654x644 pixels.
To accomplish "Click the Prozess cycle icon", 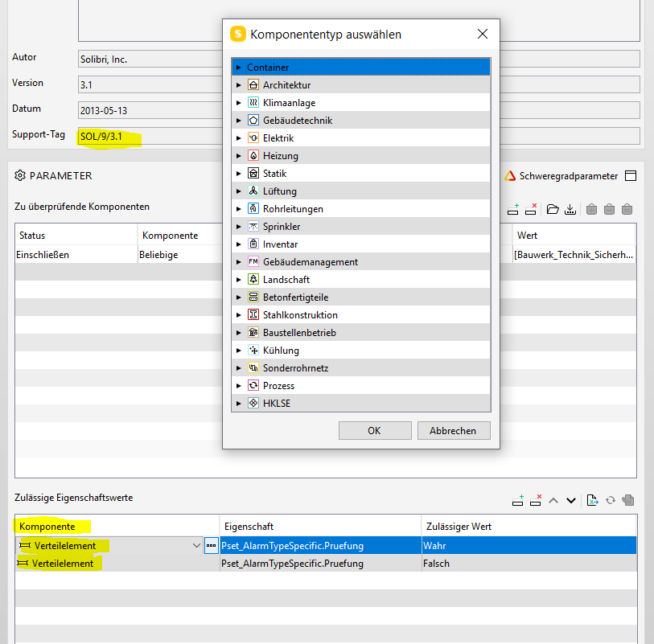I will click(x=253, y=386).
